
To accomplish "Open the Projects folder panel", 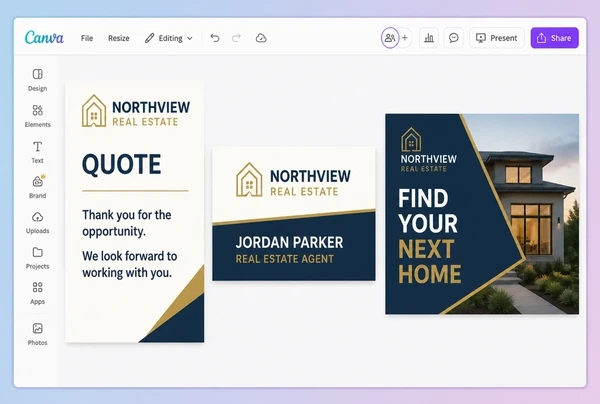I will click(38, 258).
